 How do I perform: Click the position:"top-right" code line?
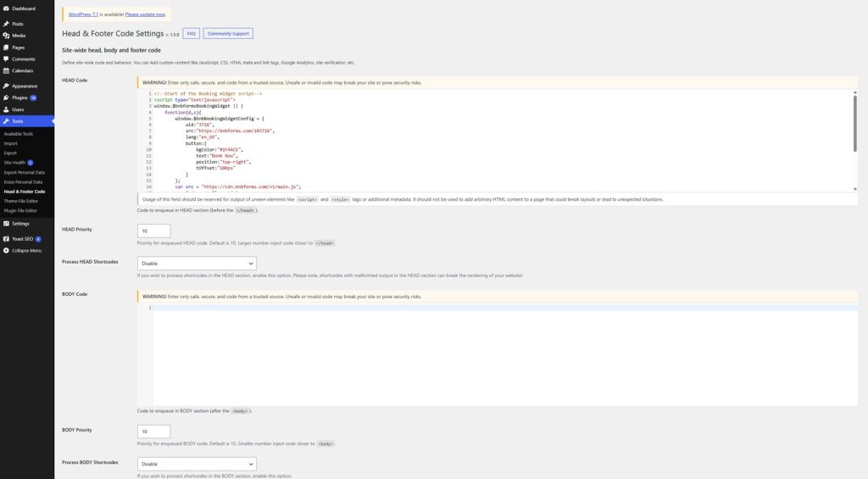[x=223, y=162]
